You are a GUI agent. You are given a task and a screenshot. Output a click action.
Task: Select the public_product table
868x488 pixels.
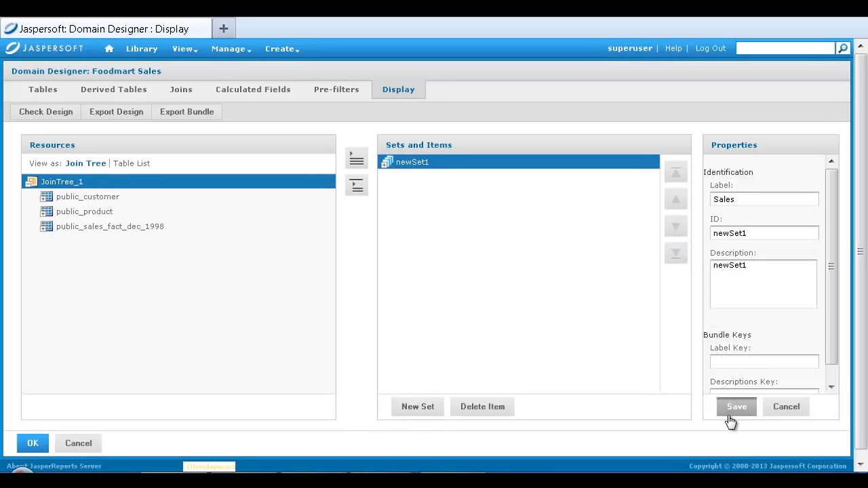tap(84, 211)
